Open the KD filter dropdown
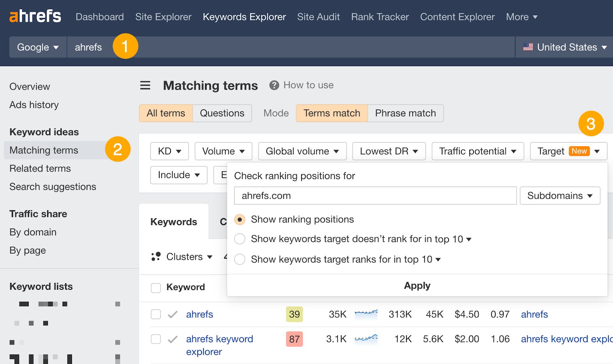This screenshot has height=364, width=613. (169, 151)
